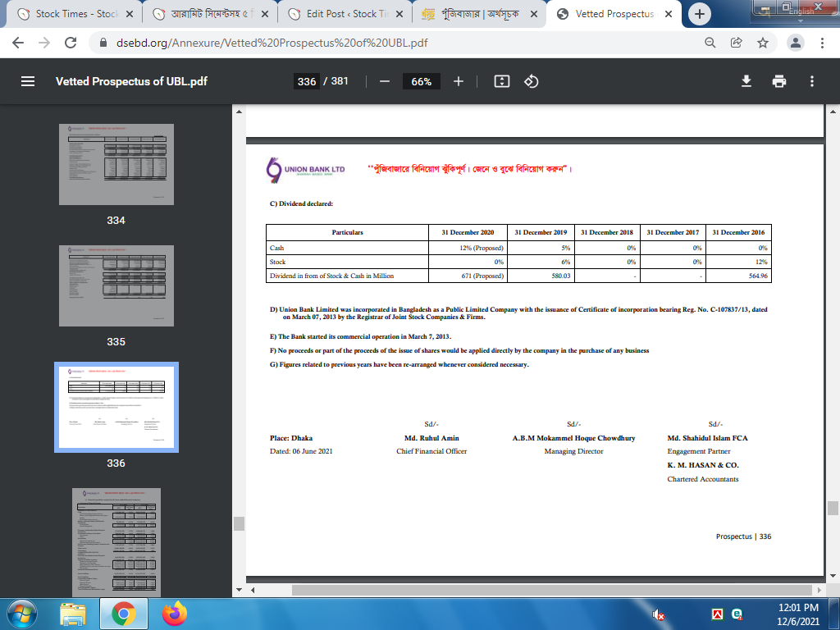This screenshot has height=630, width=840.
Task: Open page 334 thumbnail
Action: pos(116,164)
